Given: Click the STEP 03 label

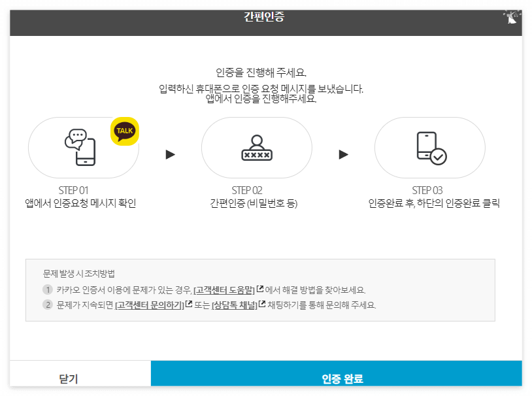Looking at the screenshot, I should 427,190.
